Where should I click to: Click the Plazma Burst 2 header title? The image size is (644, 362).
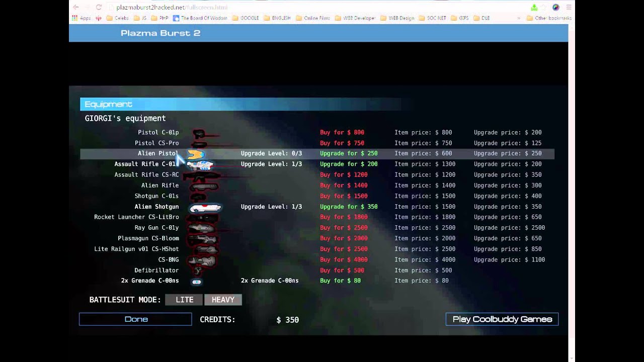pyautogui.click(x=160, y=33)
